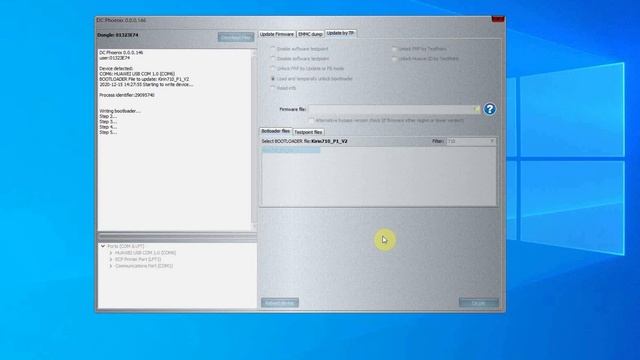Select the Update by TP tab

340,33
